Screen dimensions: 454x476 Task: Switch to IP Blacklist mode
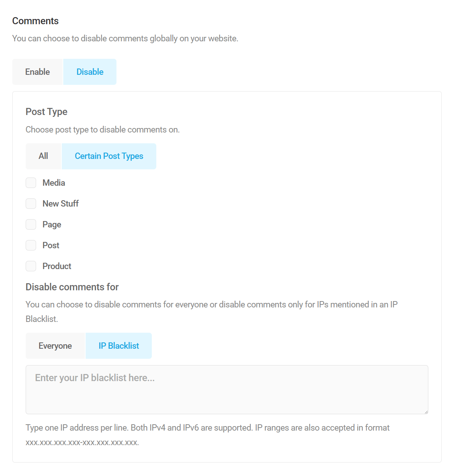coord(118,345)
